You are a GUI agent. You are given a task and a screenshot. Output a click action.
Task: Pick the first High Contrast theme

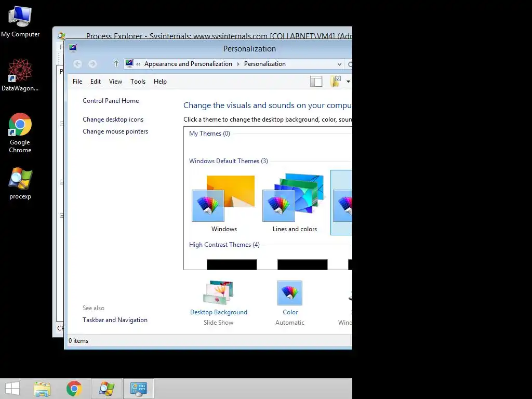(232, 264)
